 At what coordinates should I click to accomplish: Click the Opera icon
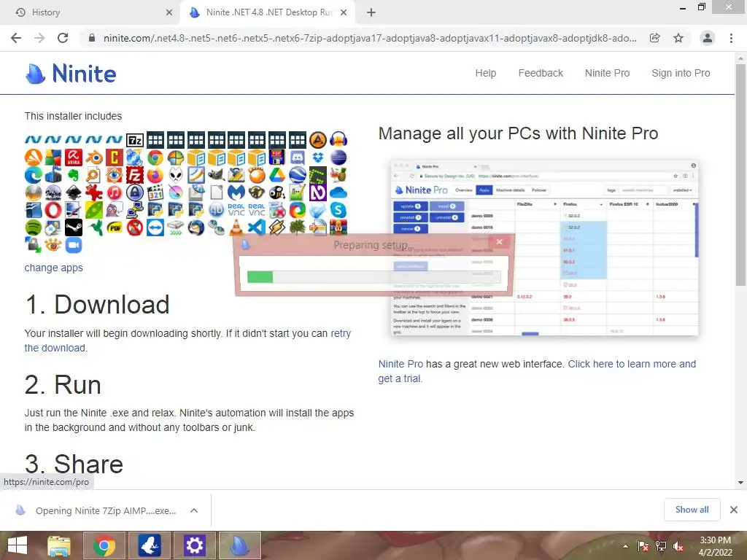coord(53,210)
